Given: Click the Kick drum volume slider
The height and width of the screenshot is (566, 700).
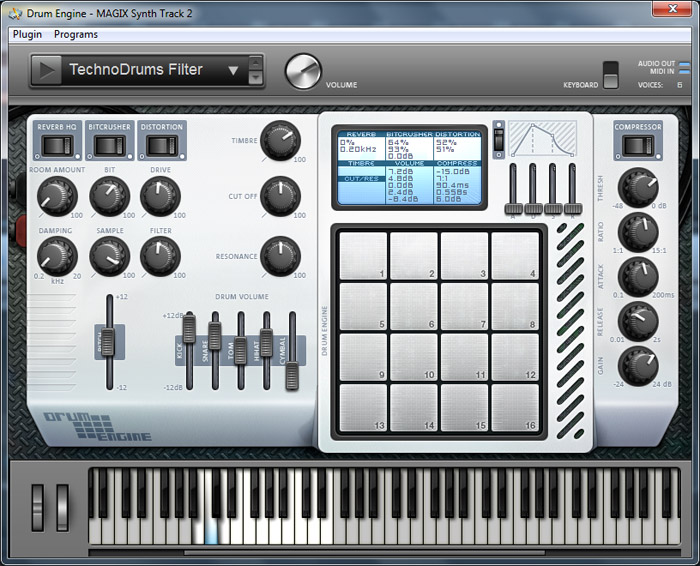Looking at the screenshot, I should point(189,330).
